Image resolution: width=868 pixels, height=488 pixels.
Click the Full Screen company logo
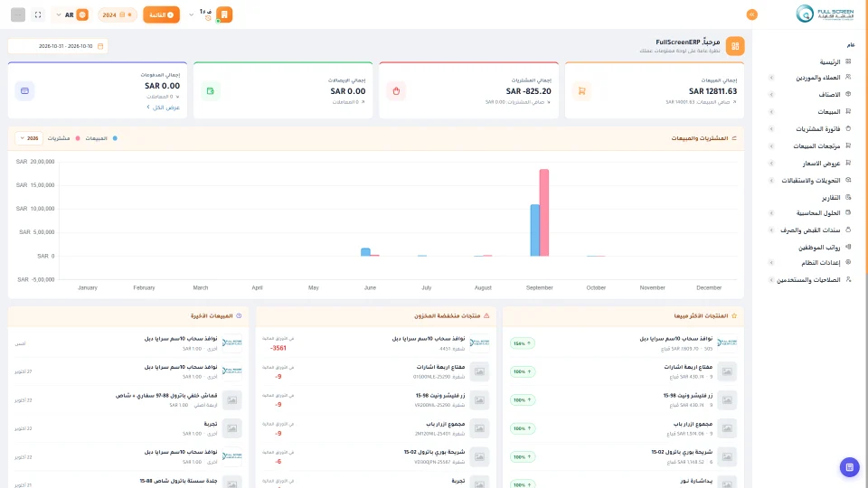coord(825,14)
